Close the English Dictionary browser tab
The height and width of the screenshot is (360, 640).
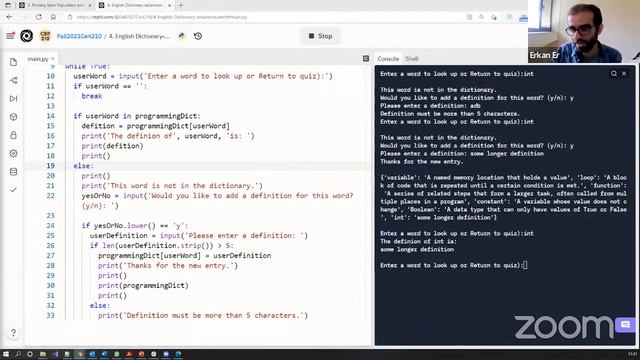169,5
